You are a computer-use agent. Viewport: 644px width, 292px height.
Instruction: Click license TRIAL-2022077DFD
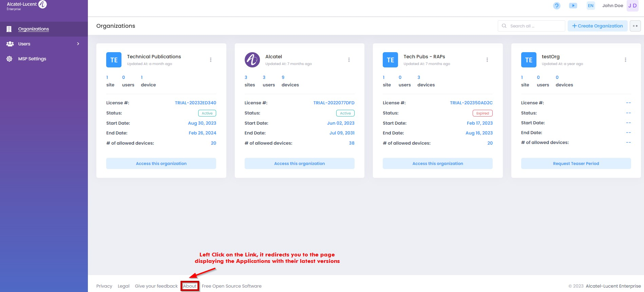tap(334, 103)
